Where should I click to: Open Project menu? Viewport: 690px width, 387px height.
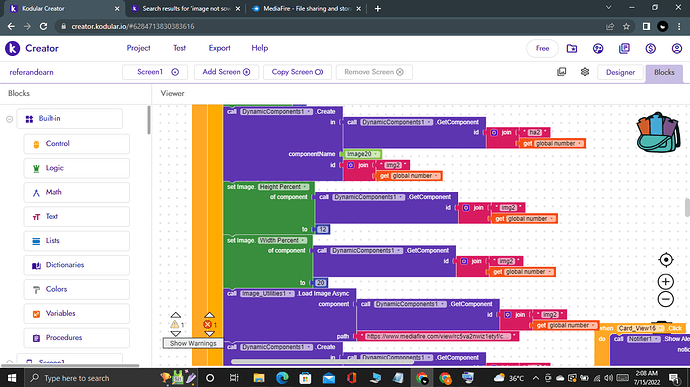[138, 48]
